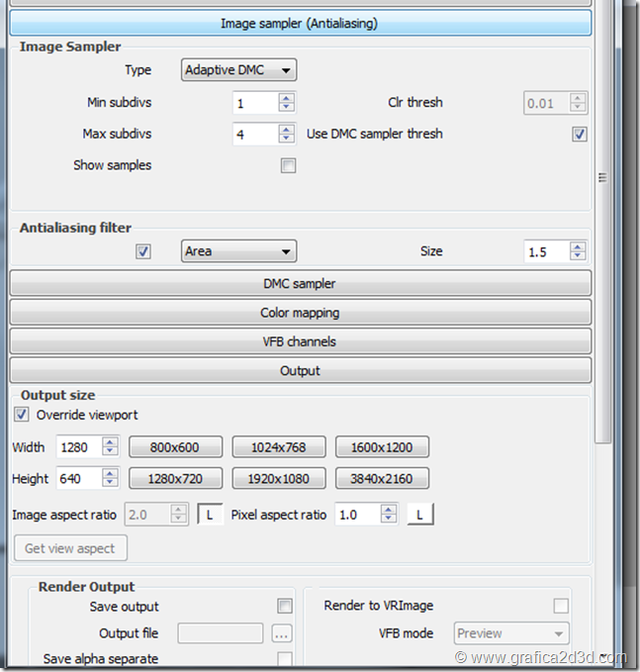Click the Output file browse (...) button

(x=283, y=633)
